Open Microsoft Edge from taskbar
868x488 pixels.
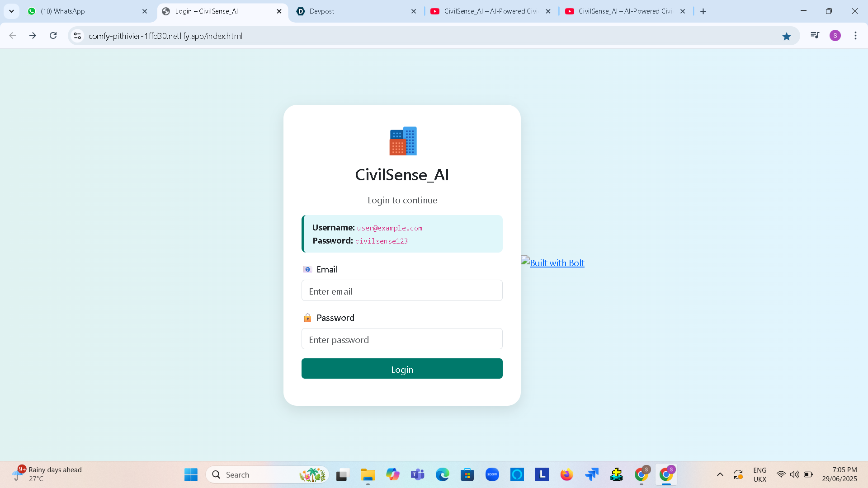click(442, 475)
